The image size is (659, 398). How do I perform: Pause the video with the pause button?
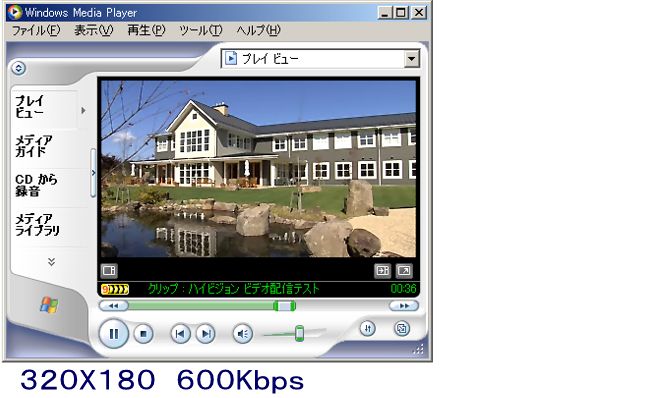click(x=113, y=334)
